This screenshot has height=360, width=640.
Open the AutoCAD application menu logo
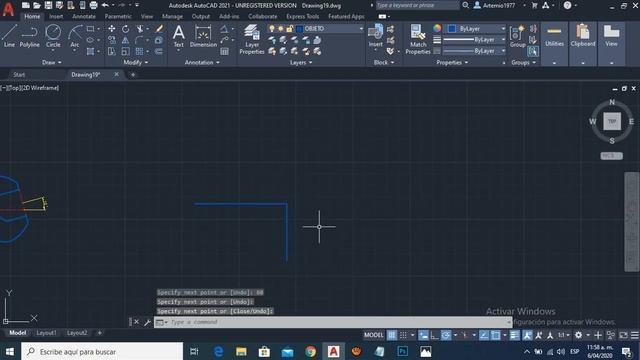point(8,9)
